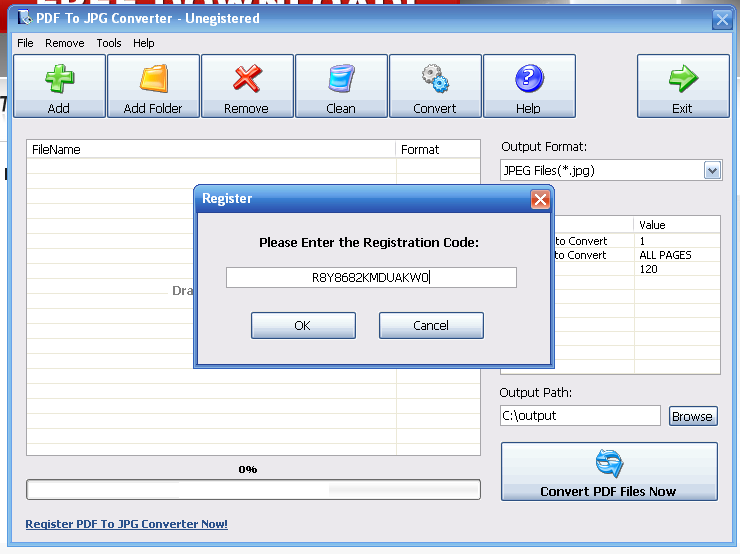Click the Value column header
Screen dimensions: 740x554
676,225
